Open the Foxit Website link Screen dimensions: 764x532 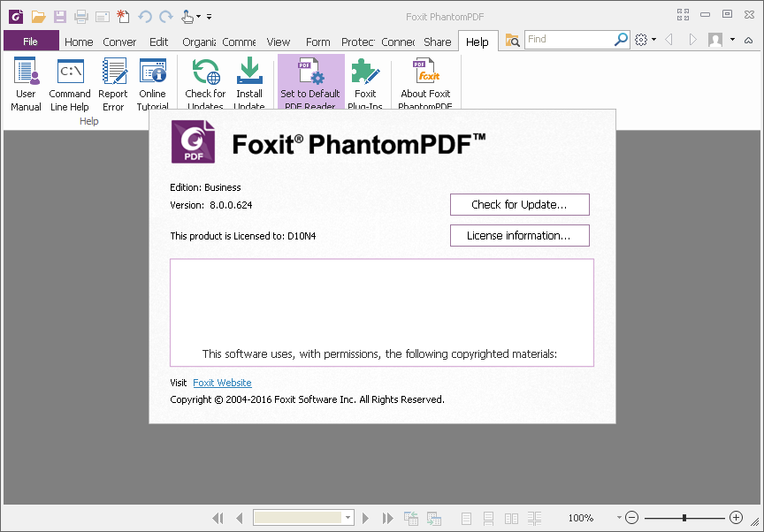222,383
